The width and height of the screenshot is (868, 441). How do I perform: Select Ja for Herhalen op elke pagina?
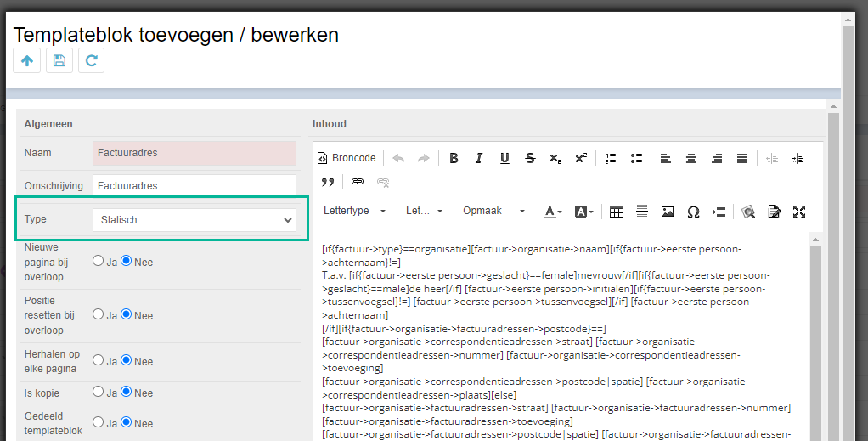(x=98, y=360)
